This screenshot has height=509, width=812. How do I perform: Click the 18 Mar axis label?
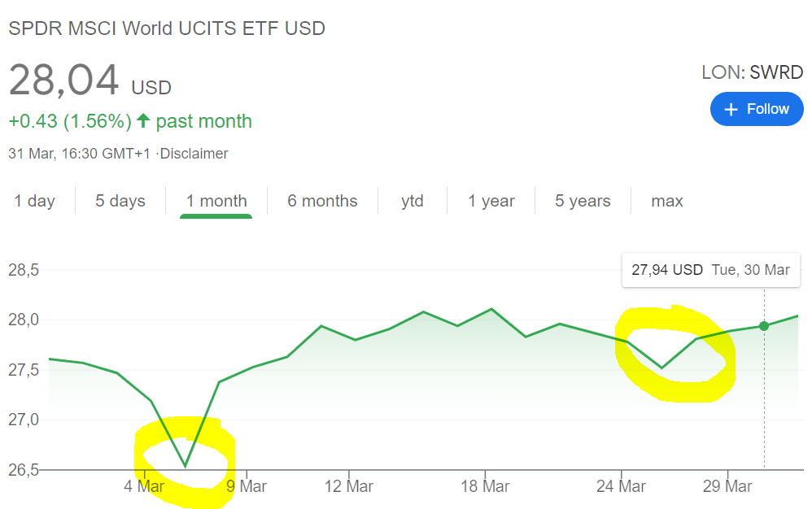coord(485,486)
